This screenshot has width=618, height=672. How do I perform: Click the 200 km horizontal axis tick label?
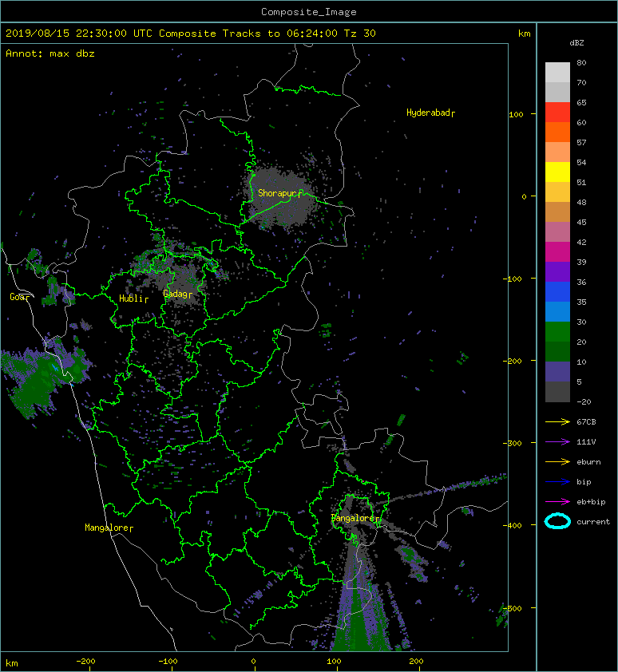(416, 661)
